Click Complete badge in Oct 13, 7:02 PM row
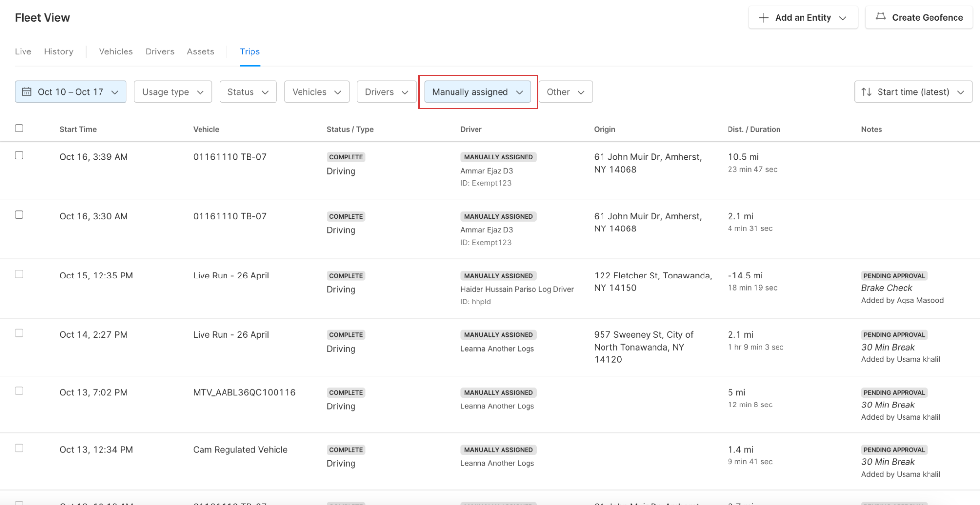Image resolution: width=980 pixels, height=505 pixels. pos(346,393)
